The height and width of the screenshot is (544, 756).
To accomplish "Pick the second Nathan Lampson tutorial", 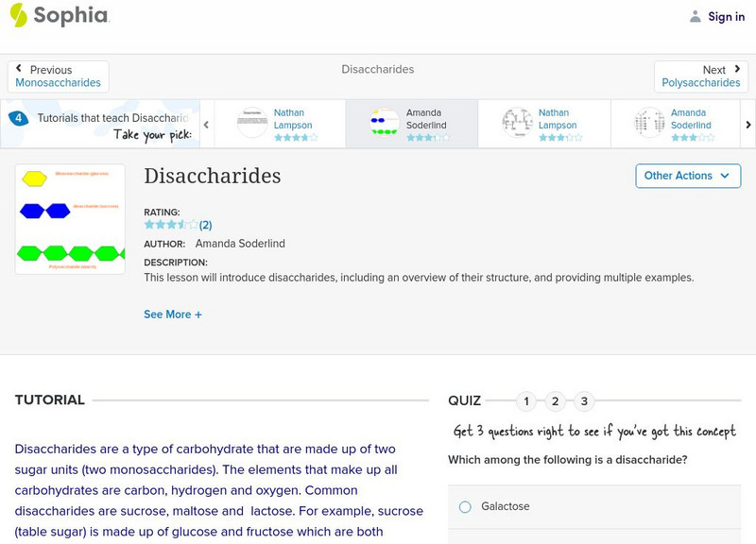I will (517, 124).
